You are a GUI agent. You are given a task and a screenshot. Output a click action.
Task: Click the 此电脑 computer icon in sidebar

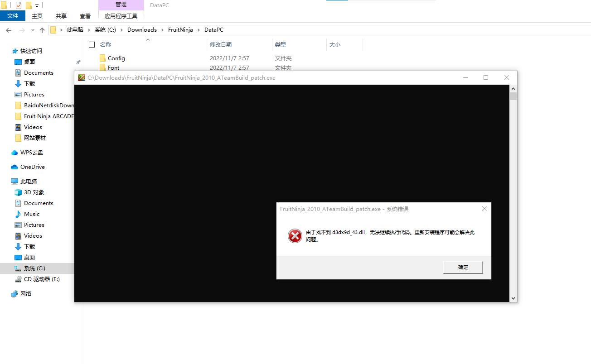coord(15,182)
